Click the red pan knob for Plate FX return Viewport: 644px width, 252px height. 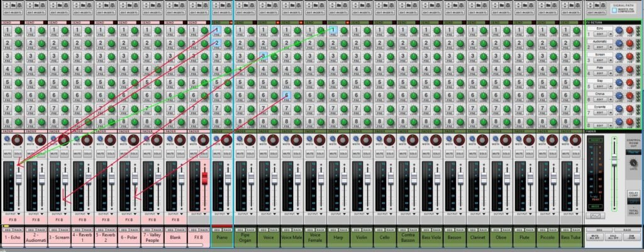pyautogui.click(x=630, y=70)
